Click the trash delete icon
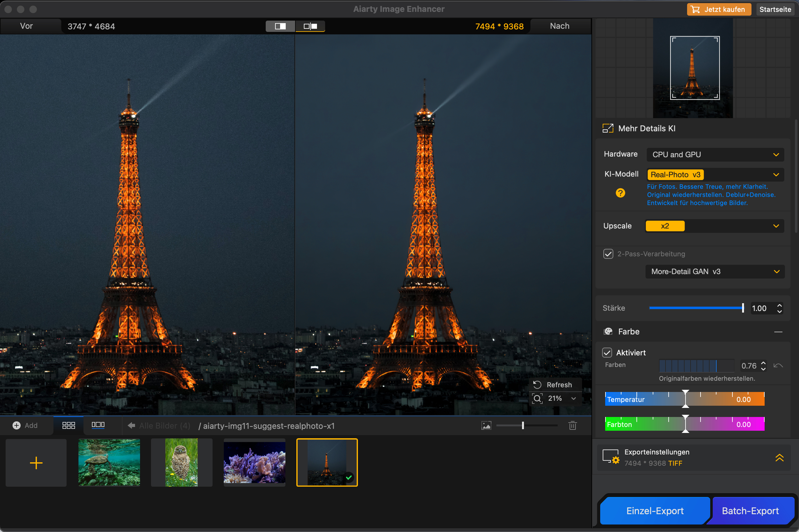This screenshot has height=532, width=799. [572, 425]
